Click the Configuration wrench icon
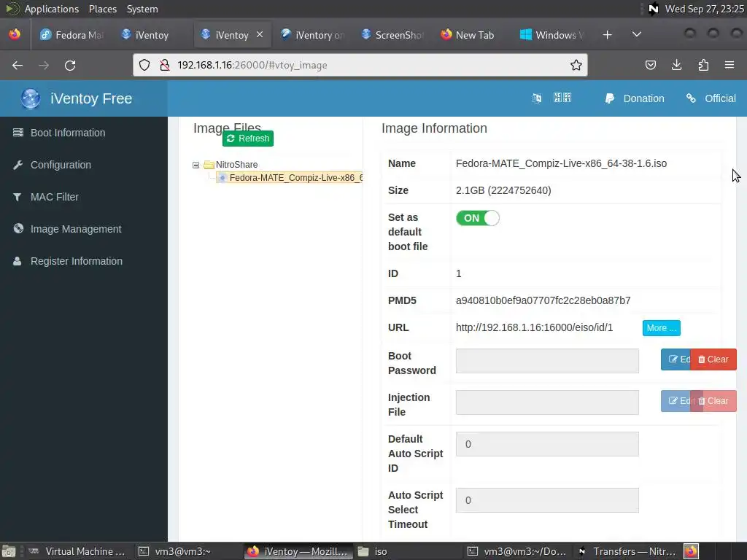Viewport: 747px width, 560px height. coord(18,165)
